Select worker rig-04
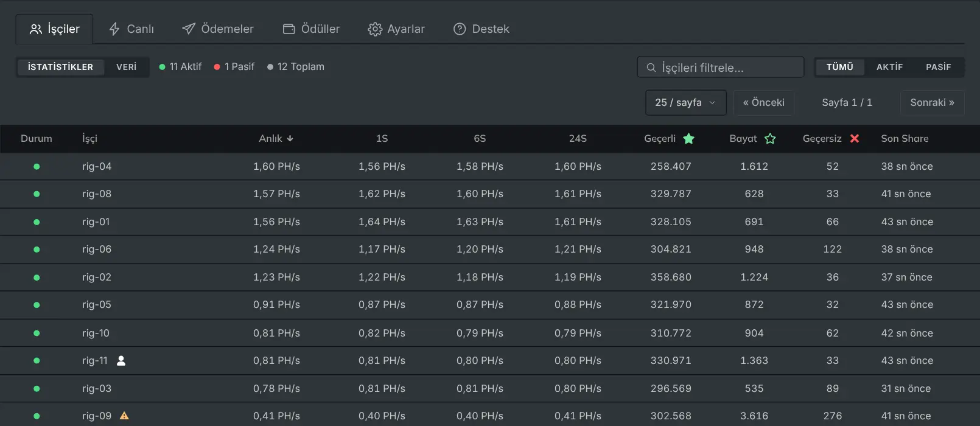Viewport: 980px width, 426px height. 97,167
